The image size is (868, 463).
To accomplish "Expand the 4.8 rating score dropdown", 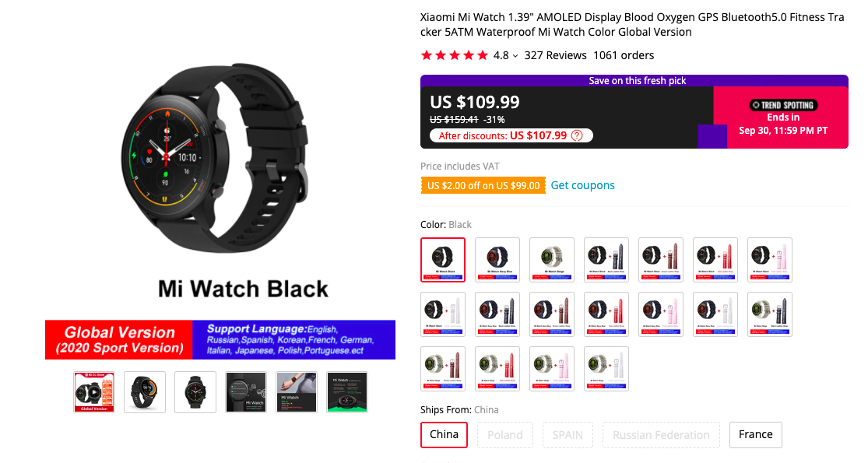I will 514,55.
